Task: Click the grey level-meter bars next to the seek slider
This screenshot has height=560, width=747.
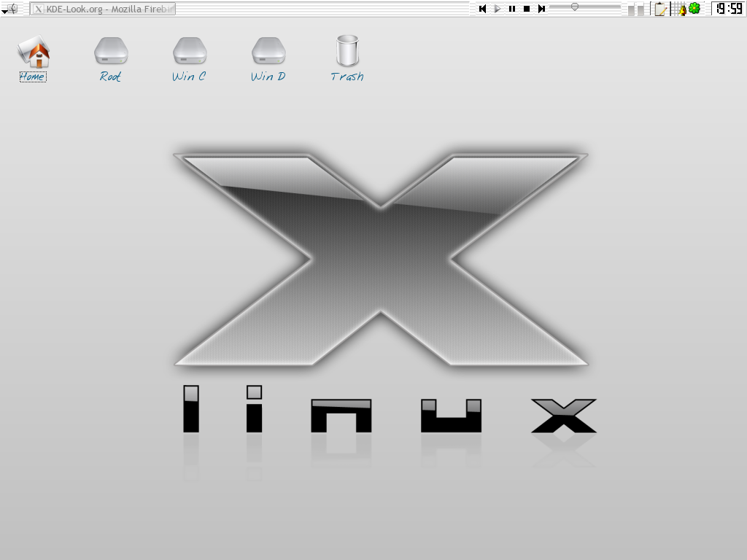Action: [636, 9]
